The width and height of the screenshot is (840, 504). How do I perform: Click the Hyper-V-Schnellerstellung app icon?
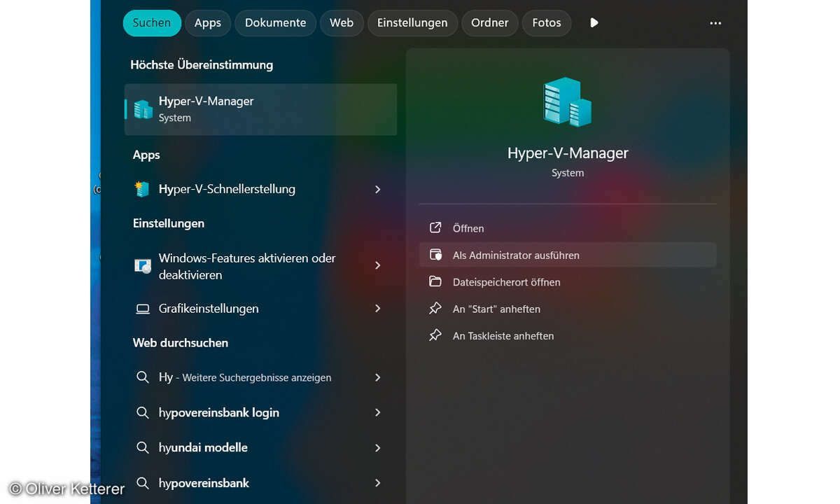tap(143, 189)
